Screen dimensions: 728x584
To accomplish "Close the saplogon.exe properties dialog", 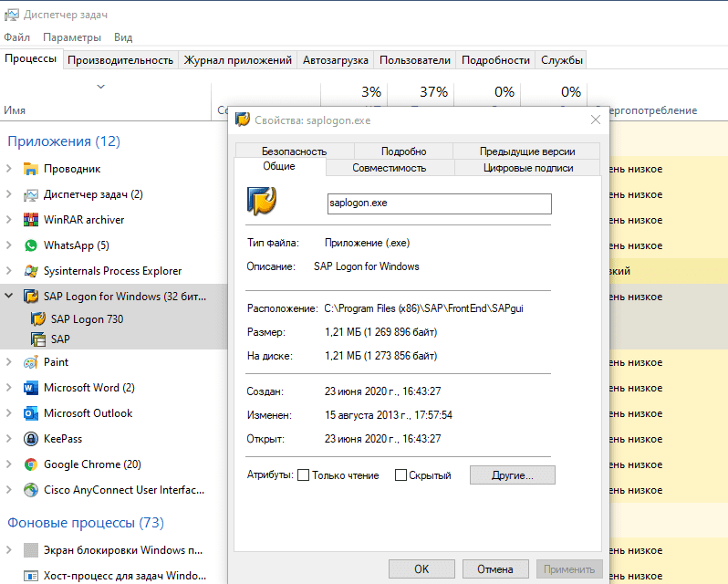I will coord(595,120).
